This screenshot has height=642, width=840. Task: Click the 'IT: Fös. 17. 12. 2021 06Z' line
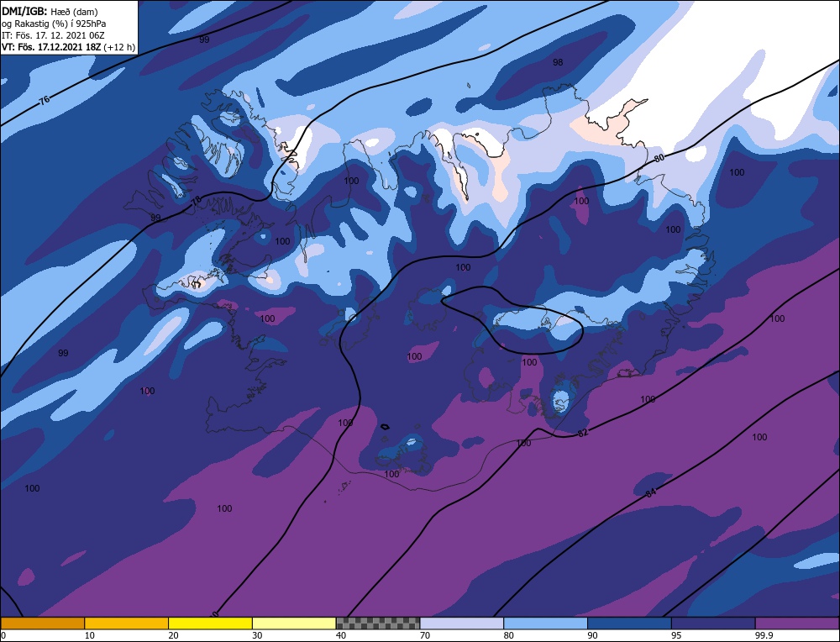(53, 35)
